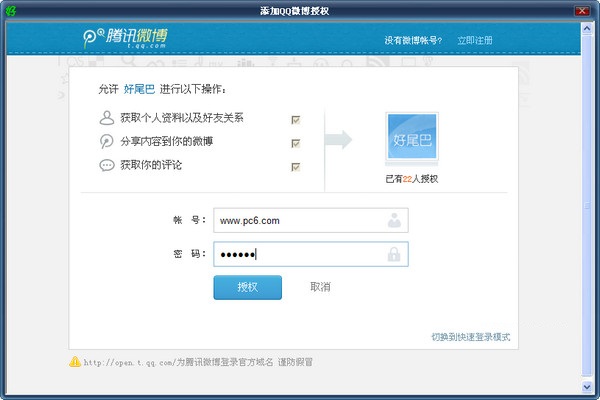Click 切换到快速登录模式 link
The width and height of the screenshot is (600, 400).
click(471, 337)
